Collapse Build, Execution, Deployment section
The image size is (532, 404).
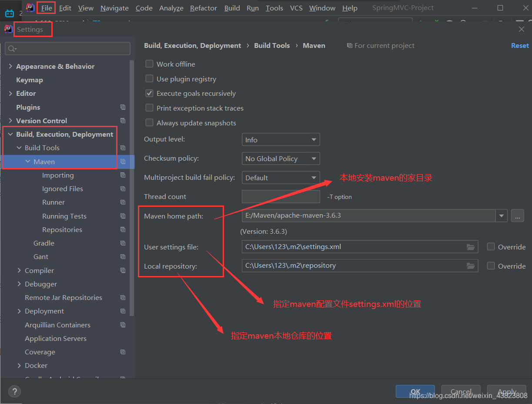(10, 134)
